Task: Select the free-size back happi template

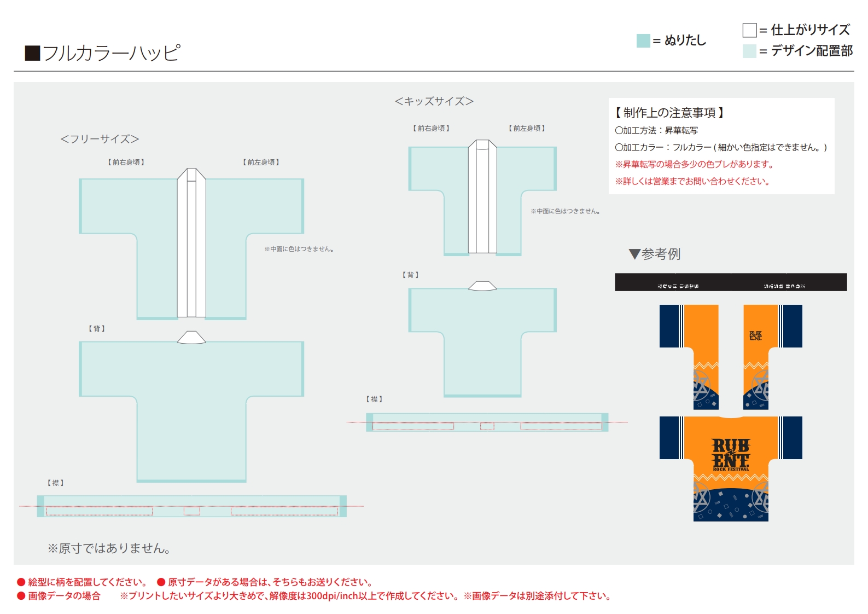Action: 191,407
